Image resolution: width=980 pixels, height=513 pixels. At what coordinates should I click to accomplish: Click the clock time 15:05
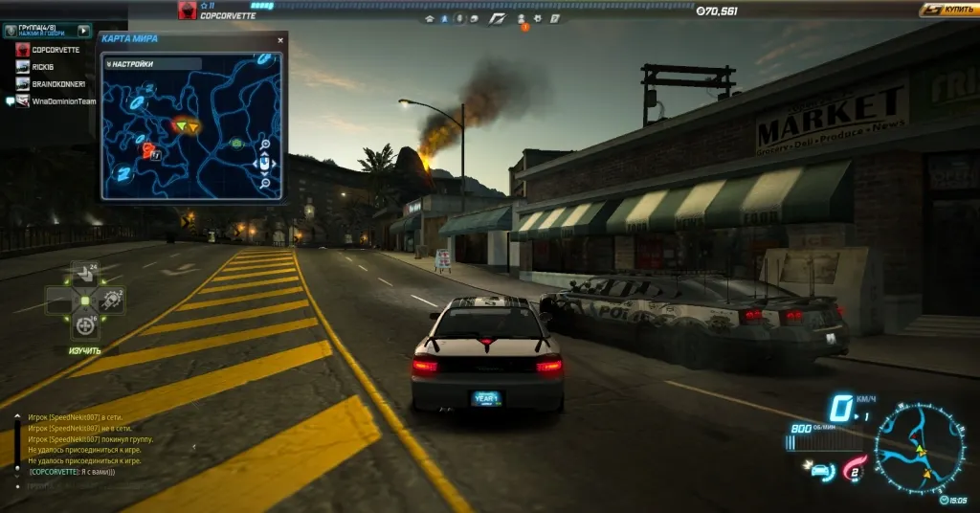(954, 500)
